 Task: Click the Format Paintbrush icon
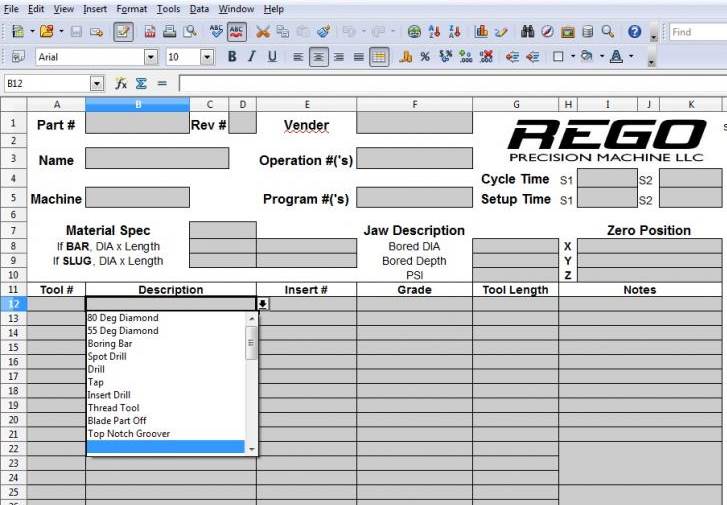coord(324,32)
